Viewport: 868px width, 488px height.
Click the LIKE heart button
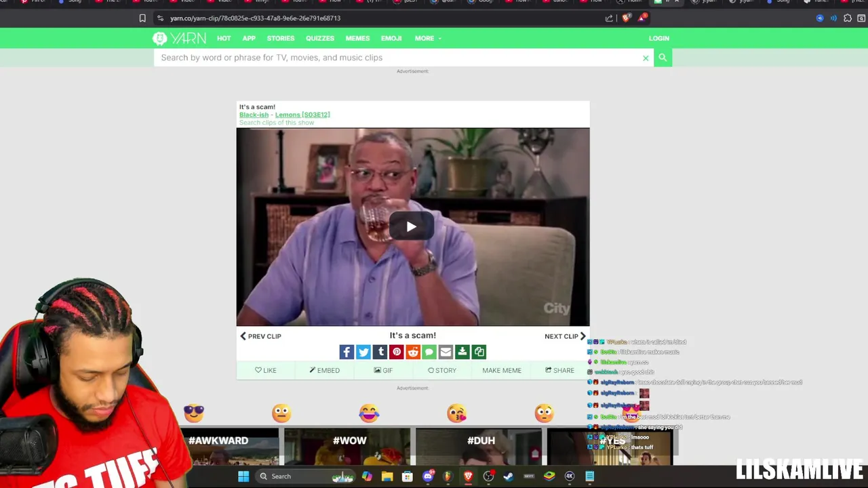[266, 370]
